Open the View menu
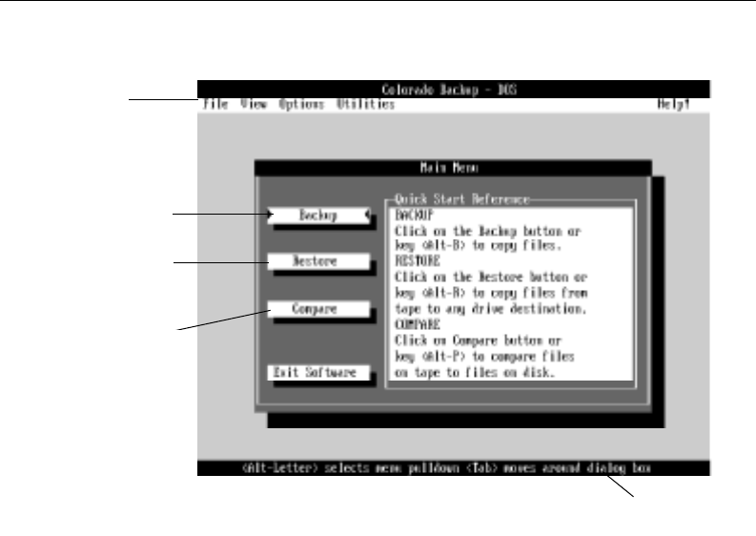This screenshot has height=536, width=756. tap(254, 104)
